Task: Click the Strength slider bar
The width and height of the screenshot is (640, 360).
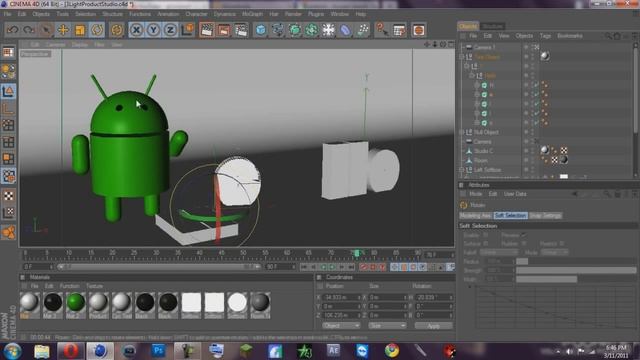Action: click(x=576, y=270)
